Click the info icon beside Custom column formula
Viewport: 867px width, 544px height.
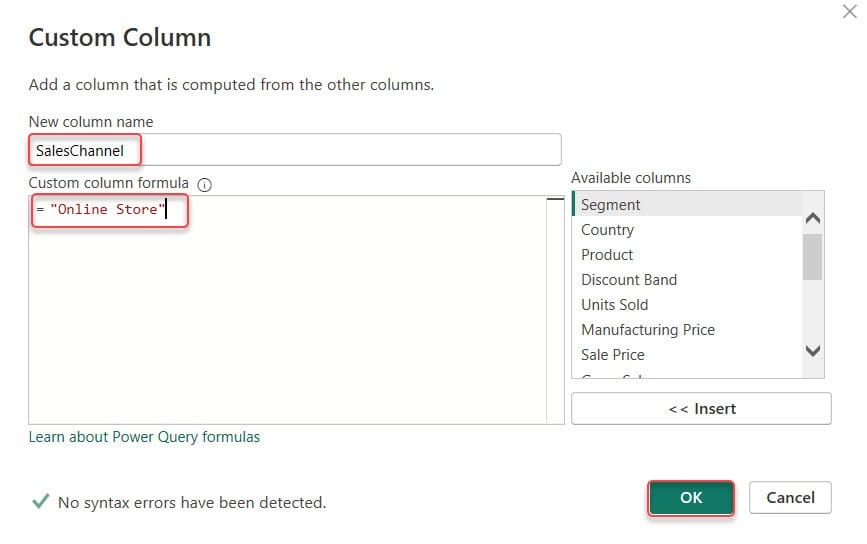205,185
